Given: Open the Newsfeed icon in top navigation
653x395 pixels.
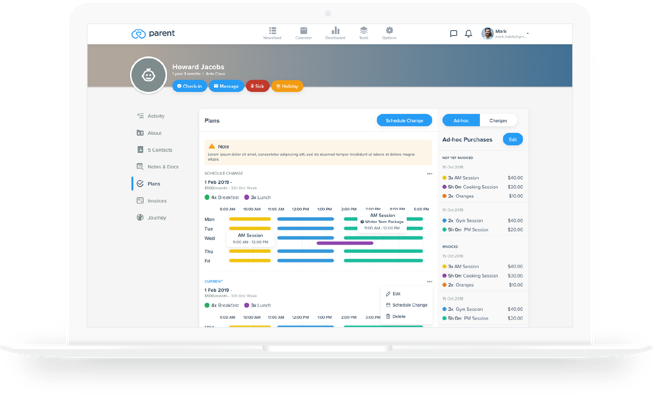Looking at the screenshot, I should pos(272,30).
